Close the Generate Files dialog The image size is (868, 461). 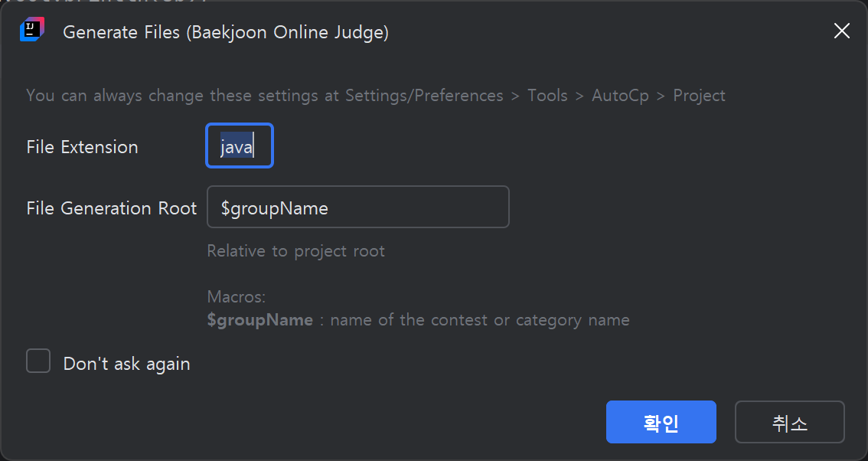(841, 31)
